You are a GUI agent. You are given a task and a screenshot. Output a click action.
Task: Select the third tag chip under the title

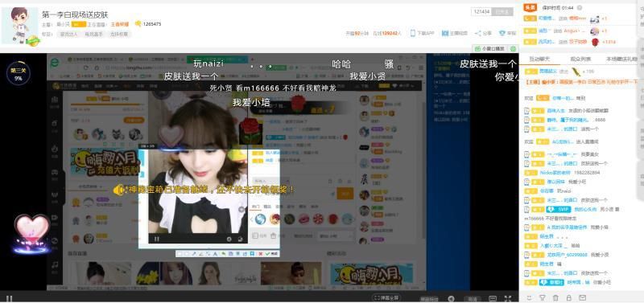(118, 34)
